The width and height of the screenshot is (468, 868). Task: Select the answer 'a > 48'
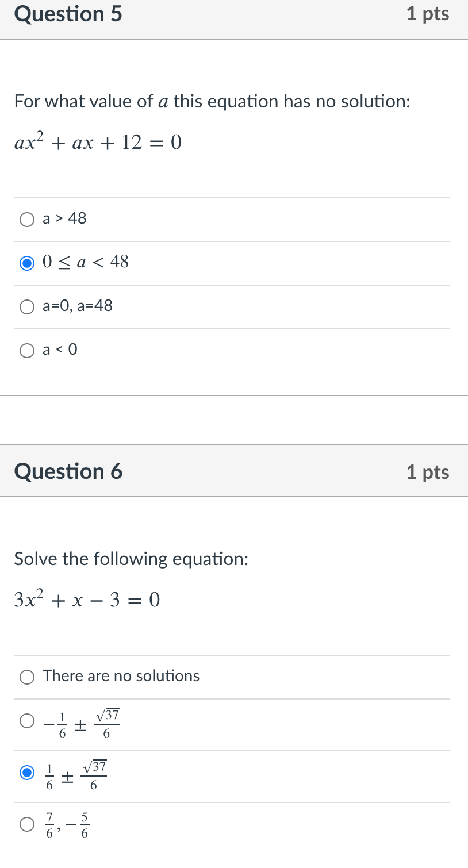tap(26, 220)
